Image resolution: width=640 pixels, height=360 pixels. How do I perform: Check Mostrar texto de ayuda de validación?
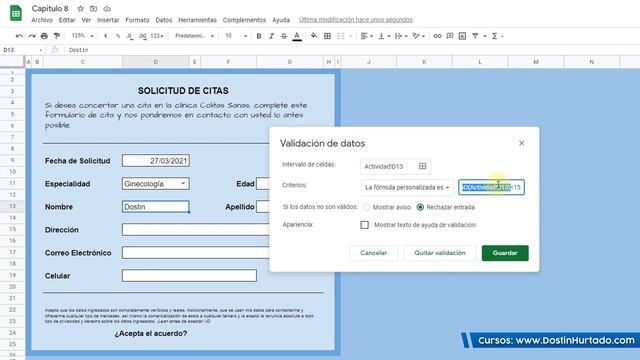pos(364,225)
